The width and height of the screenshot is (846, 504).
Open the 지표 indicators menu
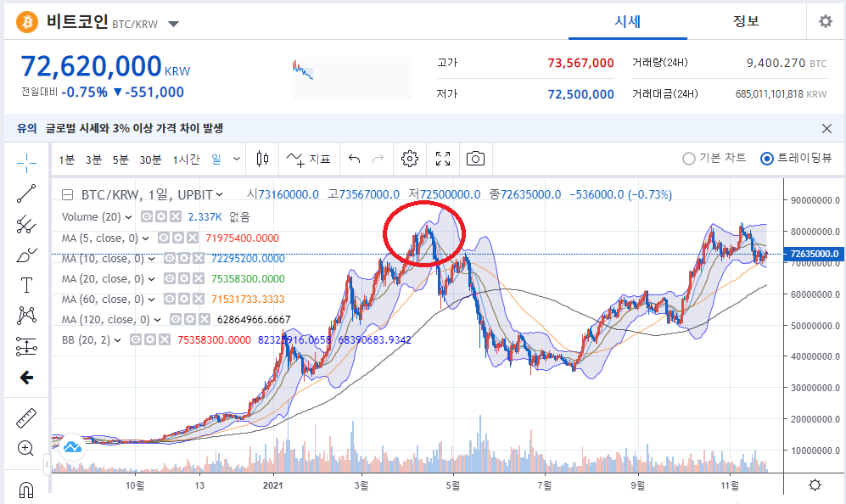pos(308,159)
